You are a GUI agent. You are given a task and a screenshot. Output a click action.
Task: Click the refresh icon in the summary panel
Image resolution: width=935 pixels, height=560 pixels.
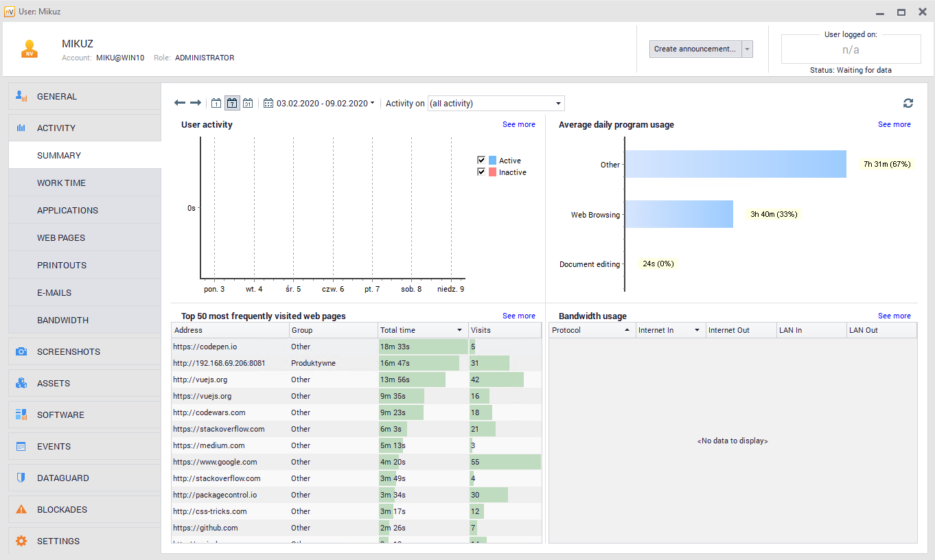[908, 103]
